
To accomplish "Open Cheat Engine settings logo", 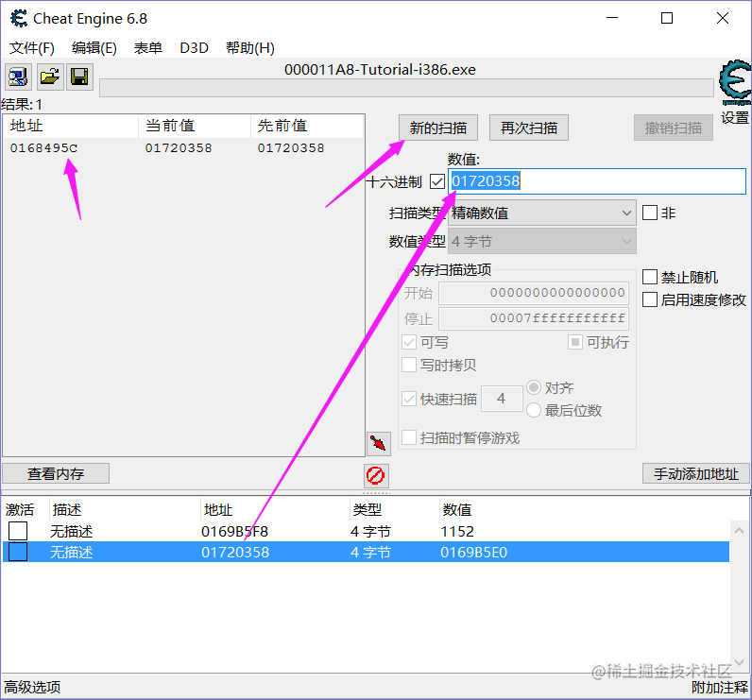I will pos(735,82).
